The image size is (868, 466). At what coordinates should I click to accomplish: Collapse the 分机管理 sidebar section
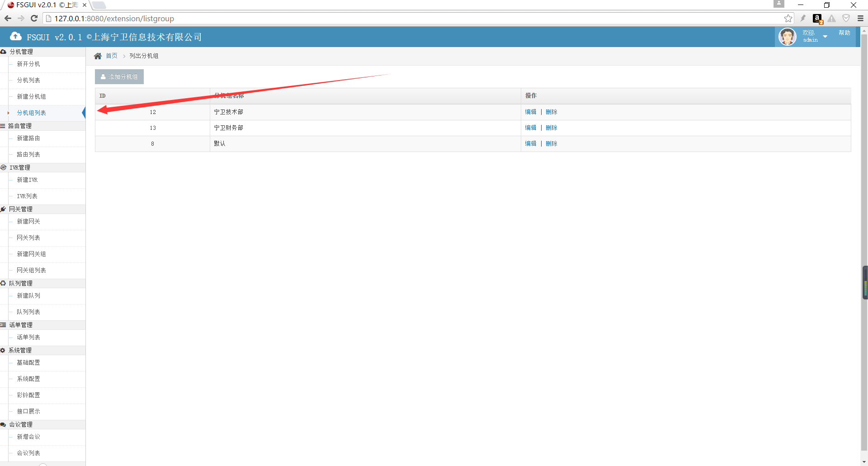coord(21,52)
